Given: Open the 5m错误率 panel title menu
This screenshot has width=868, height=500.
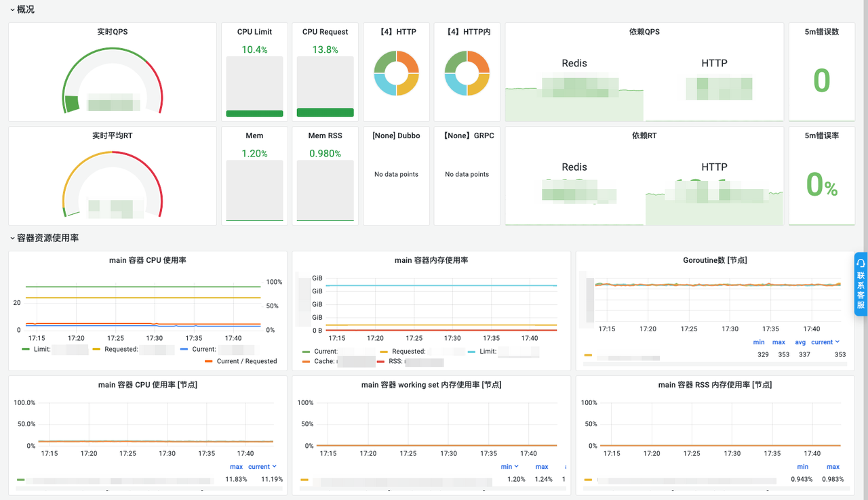Looking at the screenshot, I should [x=822, y=136].
